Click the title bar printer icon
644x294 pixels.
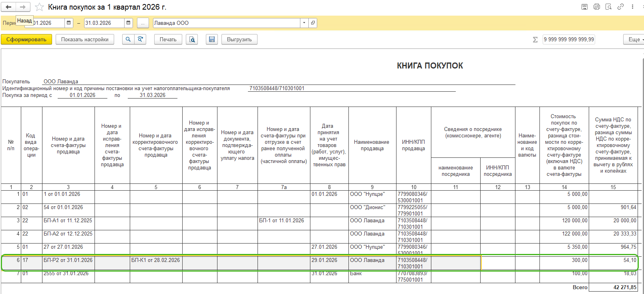click(597, 7)
